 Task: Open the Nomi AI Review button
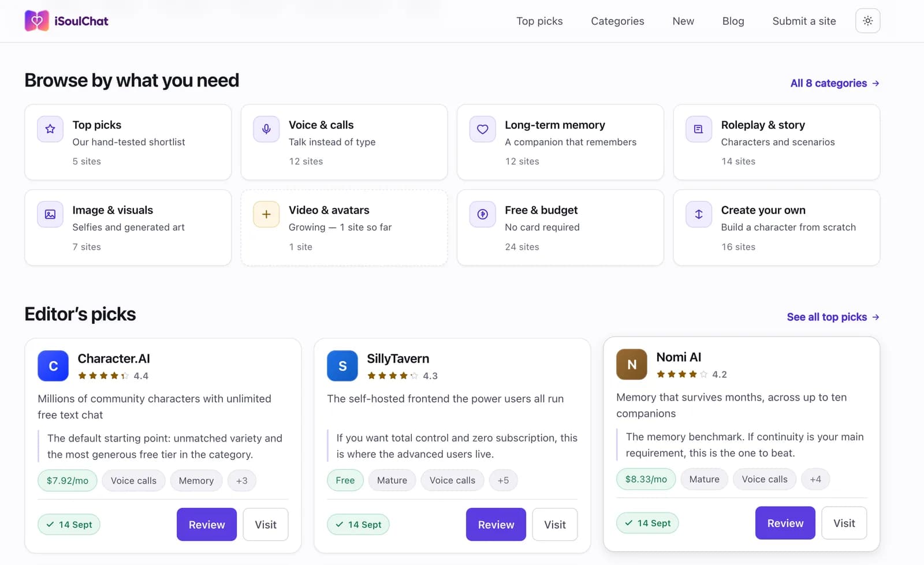tap(785, 523)
